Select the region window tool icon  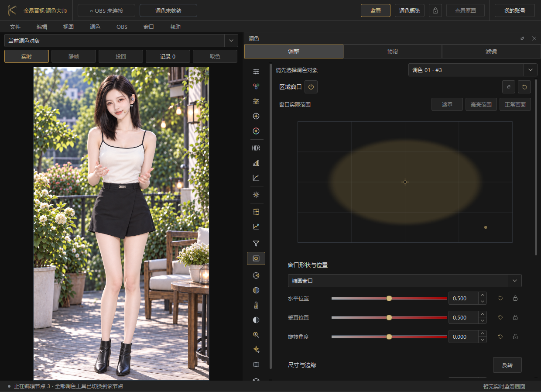pyautogui.click(x=256, y=258)
